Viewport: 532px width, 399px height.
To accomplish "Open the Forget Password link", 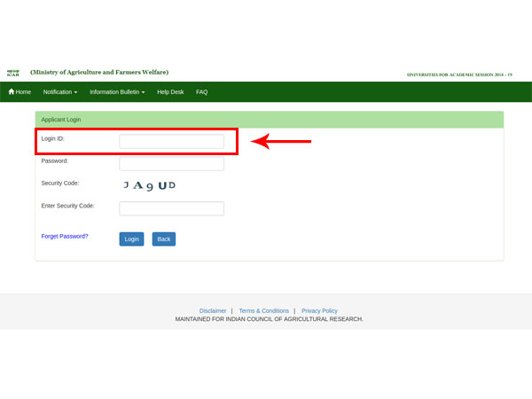I will [65, 236].
